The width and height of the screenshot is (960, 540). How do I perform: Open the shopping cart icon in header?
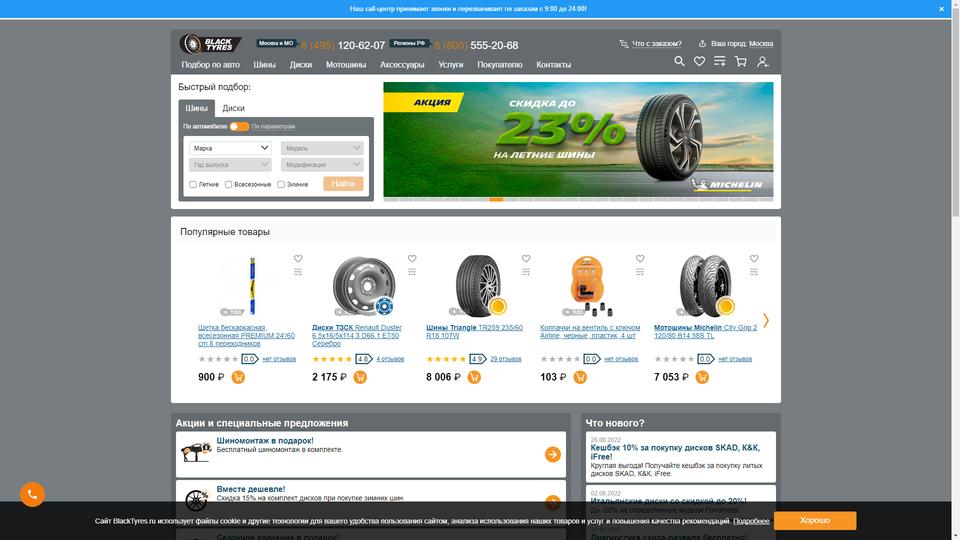pos(741,61)
